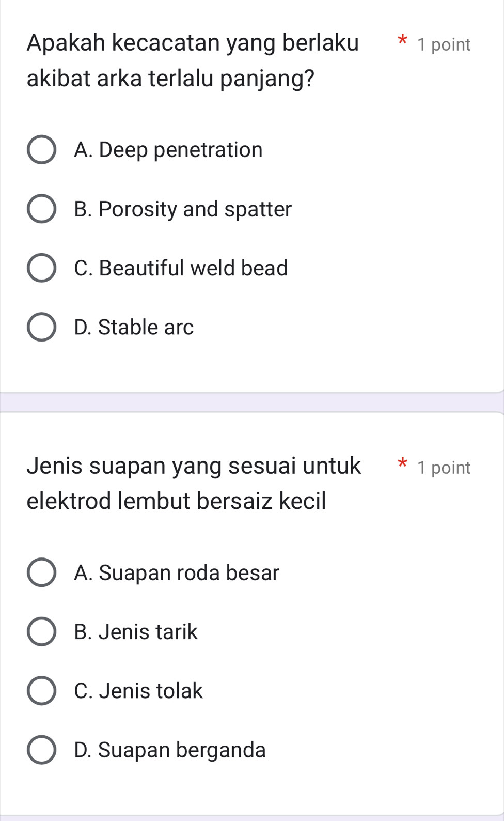
Task: Click the 'C. Beautiful weld bead' label text
Action: (181, 268)
